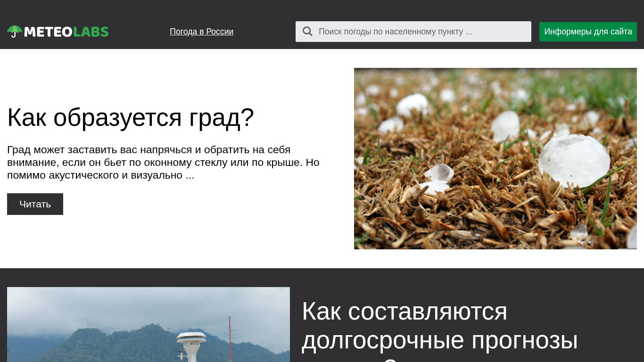Viewport: 644px width, 362px height.
Task: Click the 'Читать' button for hail article
Action: pyautogui.click(x=35, y=204)
